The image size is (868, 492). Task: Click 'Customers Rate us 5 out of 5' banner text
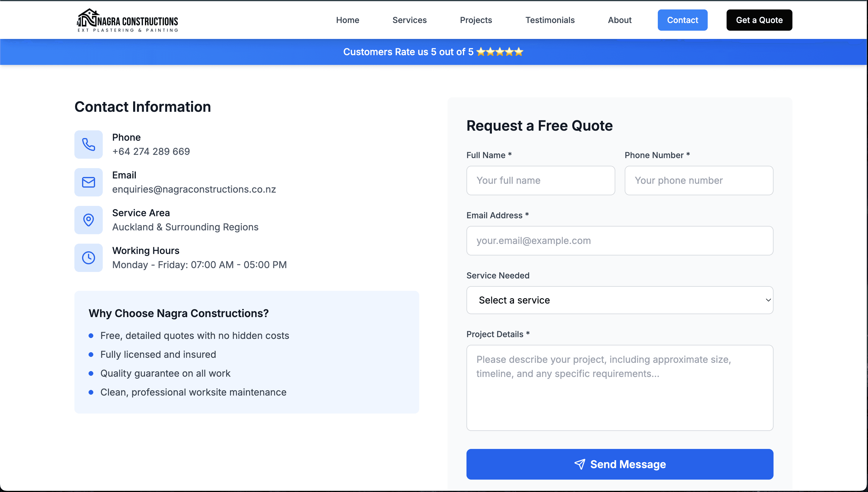tap(408, 52)
